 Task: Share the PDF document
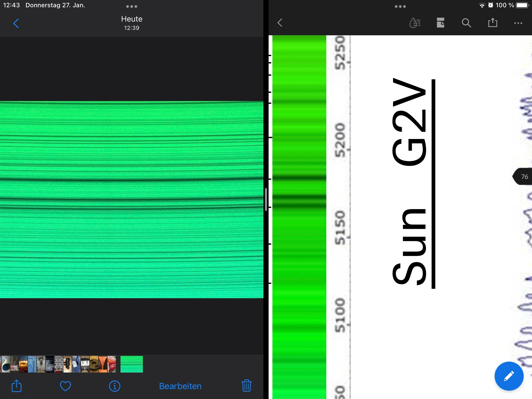pos(493,23)
